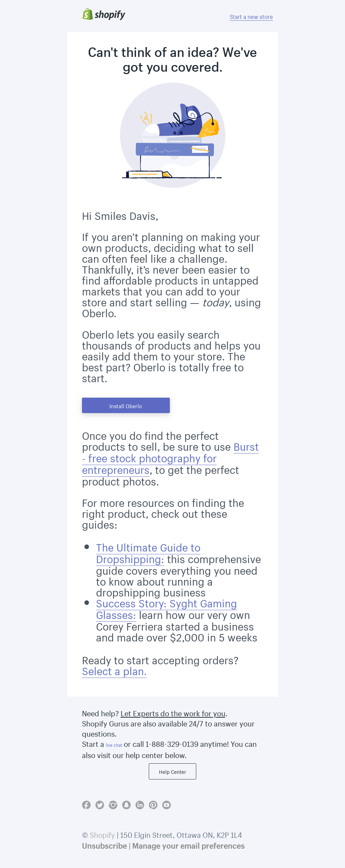
Task: Select the Instagram social icon
Action: pyautogui.click(x=113, y=805)
